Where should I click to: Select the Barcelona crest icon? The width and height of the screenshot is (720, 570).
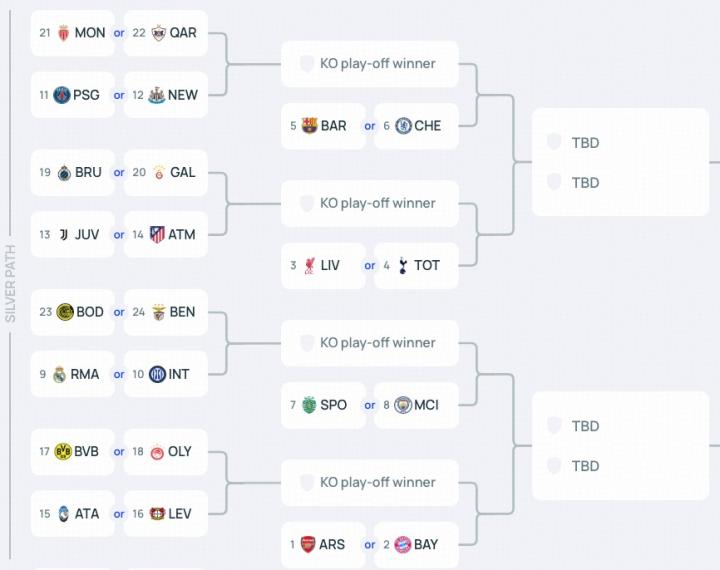309,126
